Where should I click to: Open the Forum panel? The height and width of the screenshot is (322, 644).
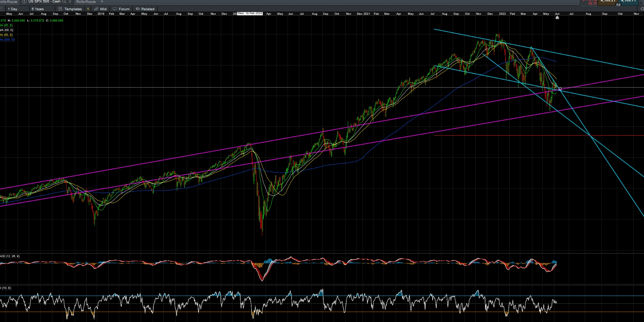tap(121, 9)
